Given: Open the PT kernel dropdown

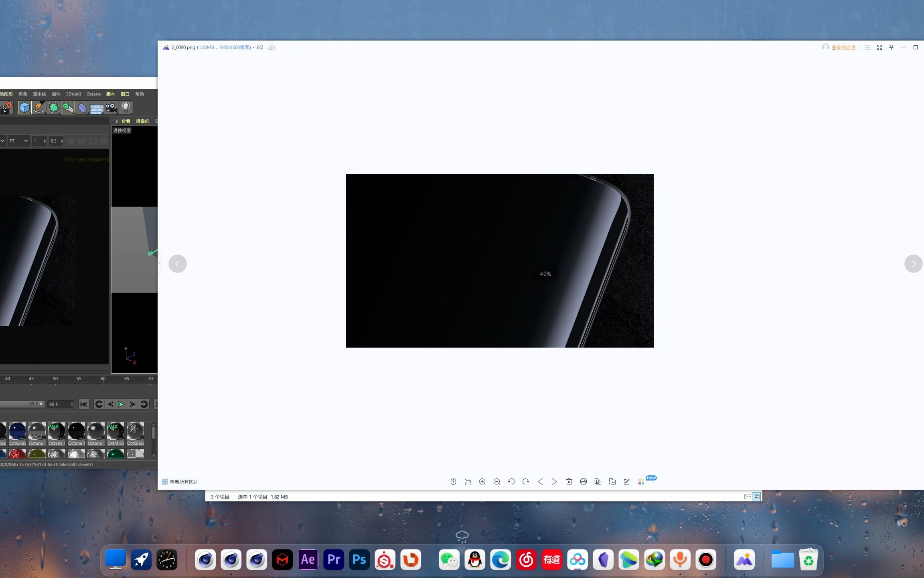Looking at the screenshot, I should (18, 141).
